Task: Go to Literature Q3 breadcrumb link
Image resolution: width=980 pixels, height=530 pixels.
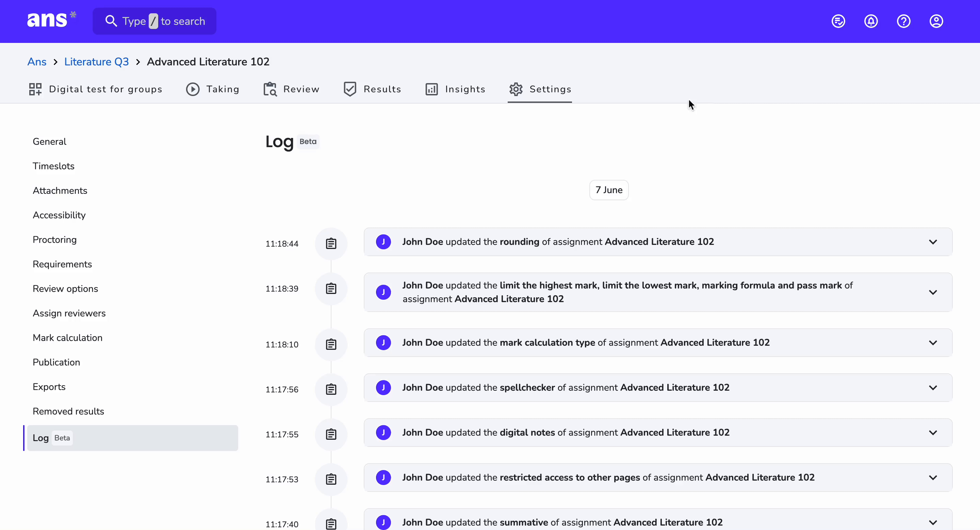Action: (97, 62)
